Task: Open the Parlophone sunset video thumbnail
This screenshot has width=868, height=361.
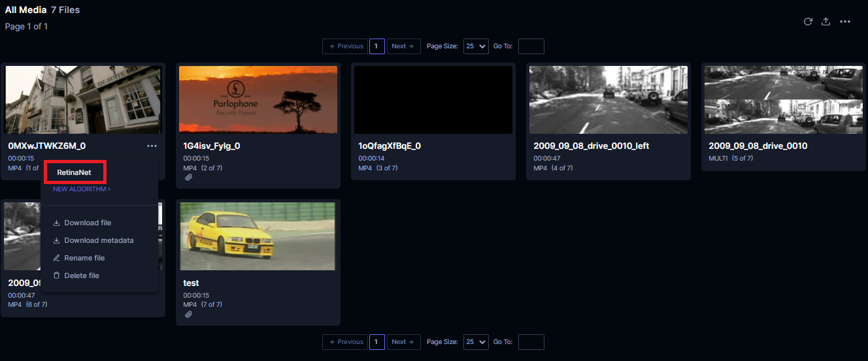Action: 258,100
